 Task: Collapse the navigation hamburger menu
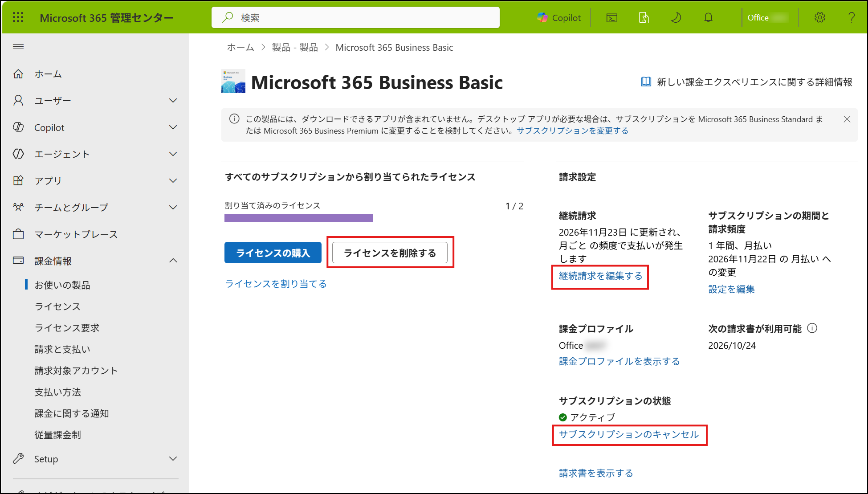18,47
